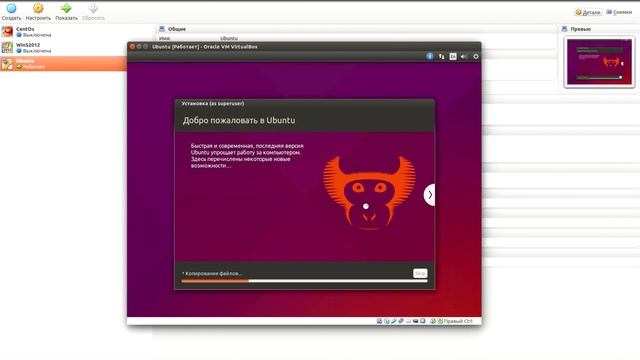Click the Ubuntu [Работает] window title bar
The width and height of the screenshot is (640, 360).
304,47
